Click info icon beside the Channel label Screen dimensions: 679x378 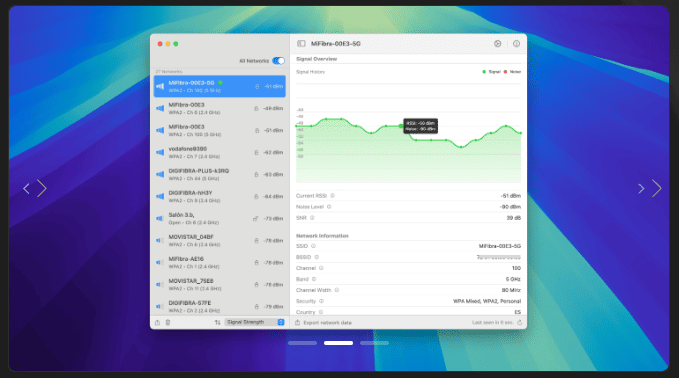pyautogui.click(x=321, y=268)
